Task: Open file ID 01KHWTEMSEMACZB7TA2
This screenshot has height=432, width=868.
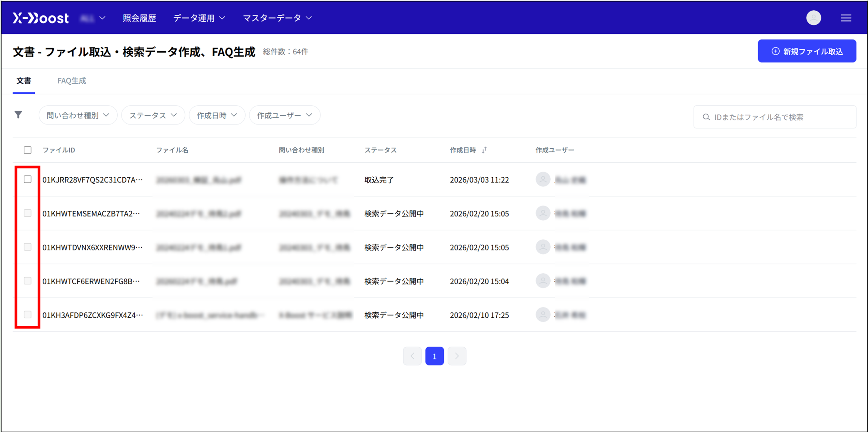Action: click(x=91, y=214)
